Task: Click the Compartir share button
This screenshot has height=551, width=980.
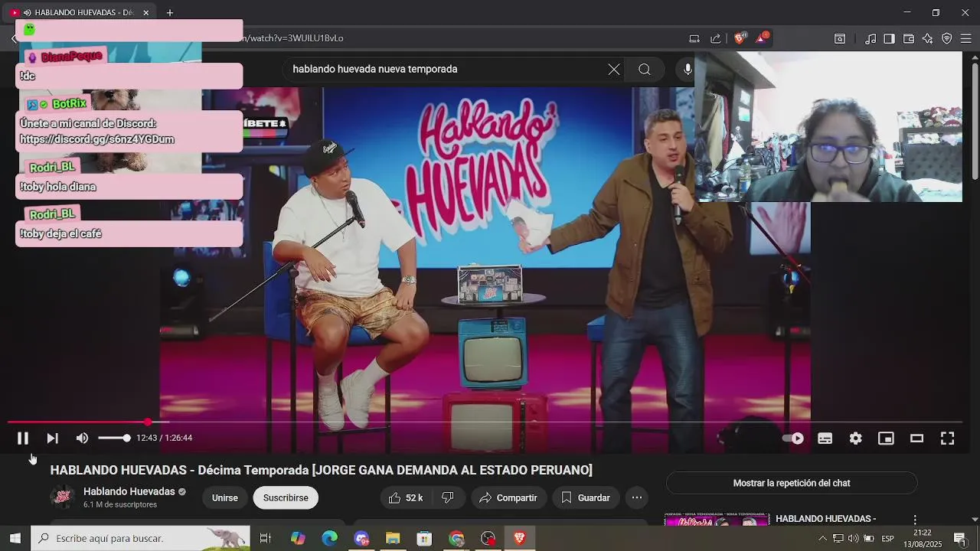Action: click(508, 497)
